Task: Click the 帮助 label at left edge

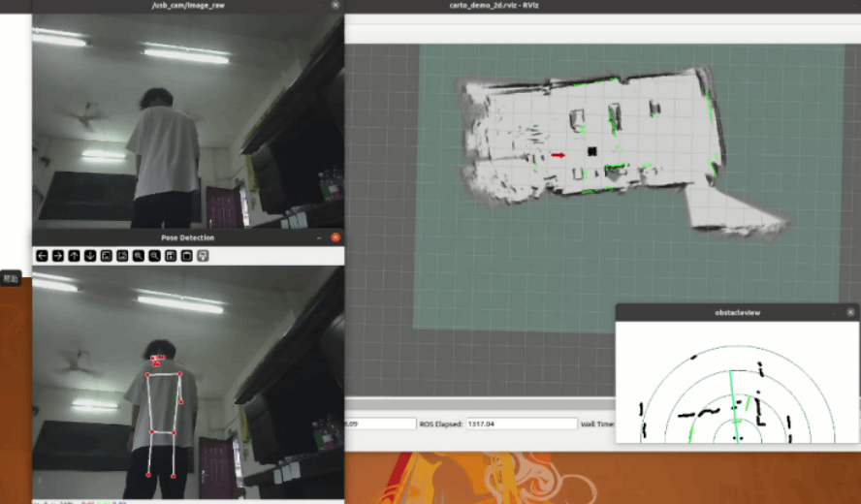Action: pos(11,278)
